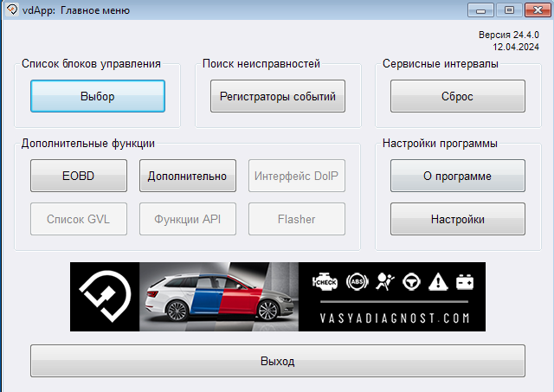This screenshot has height=392, width=554.
Task: Click the Дополнительно button
Action: click(188, 176)
